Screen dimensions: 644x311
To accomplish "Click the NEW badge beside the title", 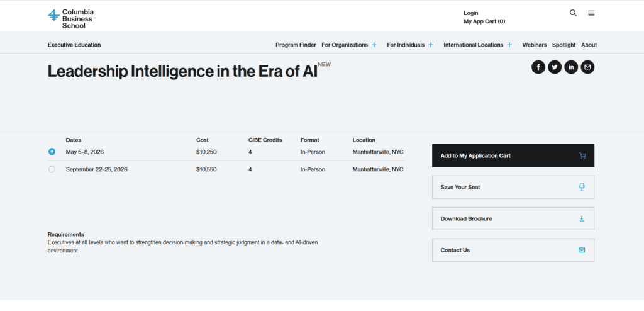I will point(324,65).
